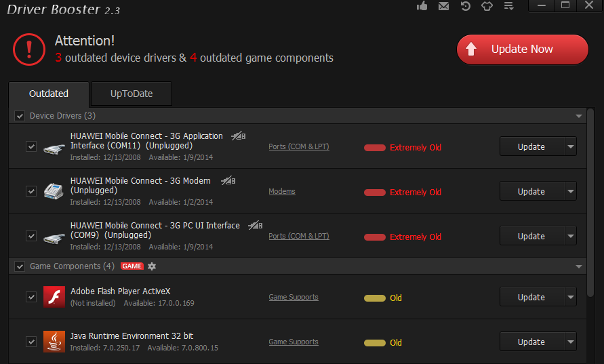The height and width of the screenshot is (364, 604).
Task: Open Update dropdown arrow for 3G Modem
Action: [x=571, y=191]
